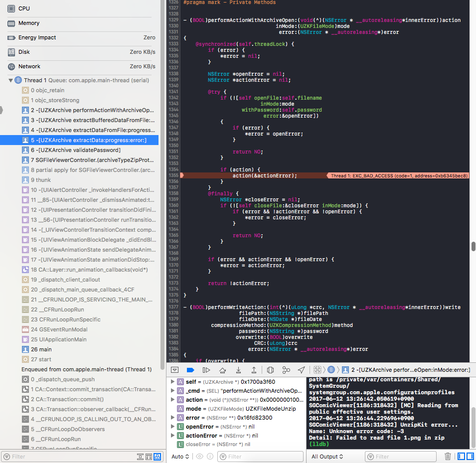This screenshot has height=463, width=476.
Task: Select the mode variable row
Action: coord(236,409)
